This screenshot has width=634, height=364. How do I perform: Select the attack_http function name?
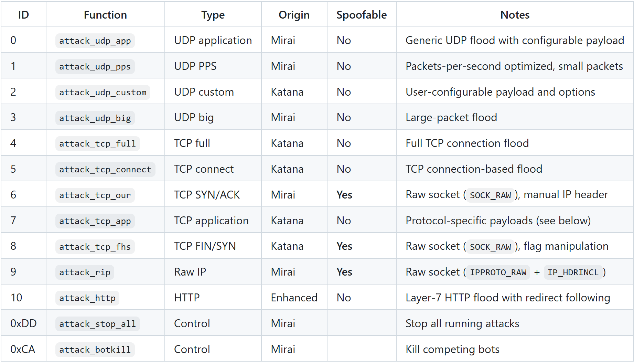click(87, 298)
